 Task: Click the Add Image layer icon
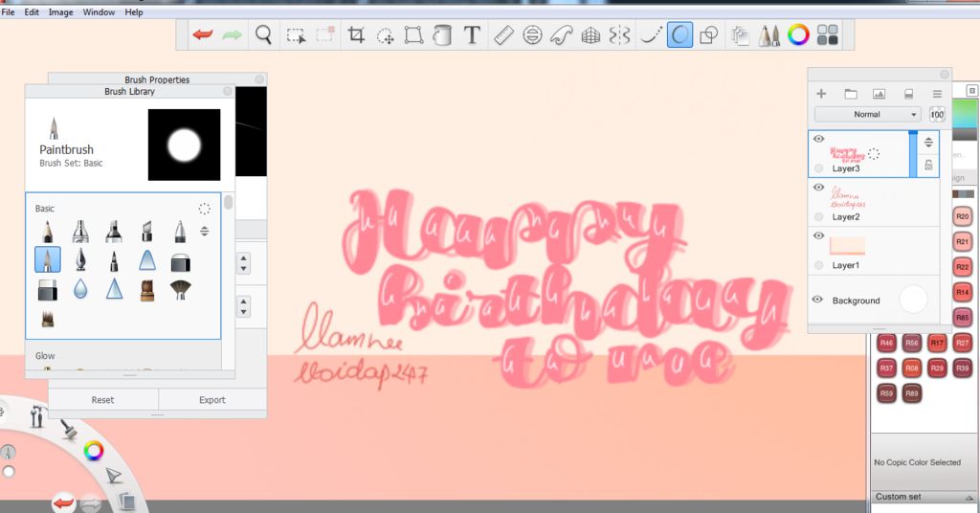tap(880, 94)
